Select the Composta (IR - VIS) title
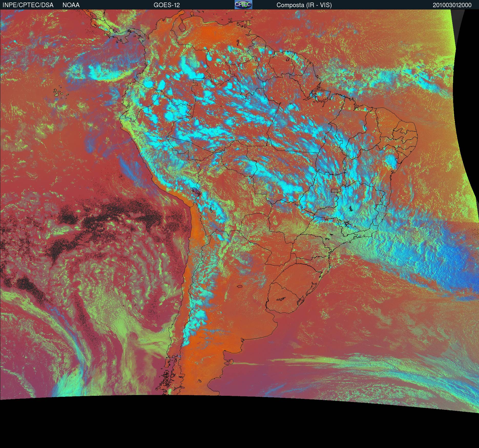This screenshot has height=448, width=479. pyautogui.click(x=304, y=5)
